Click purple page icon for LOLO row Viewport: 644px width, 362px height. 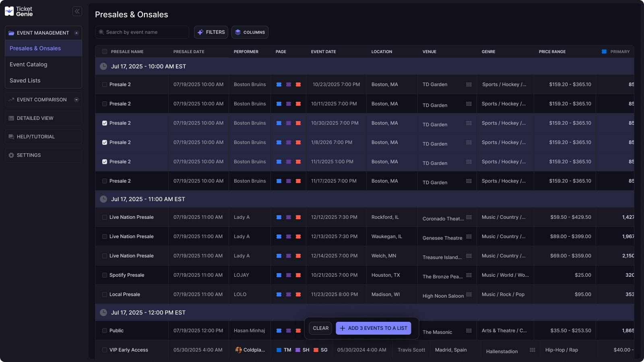tap(289, 294)
